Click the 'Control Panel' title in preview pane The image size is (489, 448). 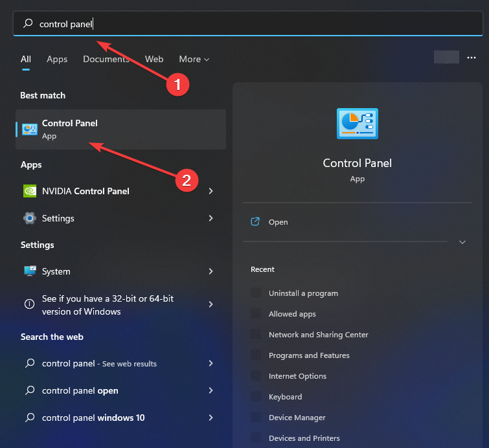[x=357, y=163]
